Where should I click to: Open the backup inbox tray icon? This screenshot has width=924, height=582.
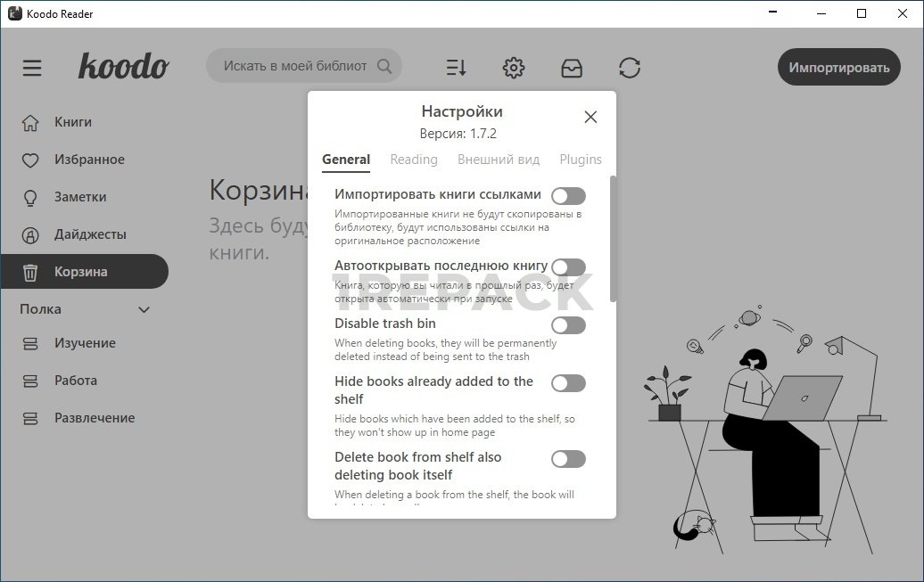tap(571, 68)
